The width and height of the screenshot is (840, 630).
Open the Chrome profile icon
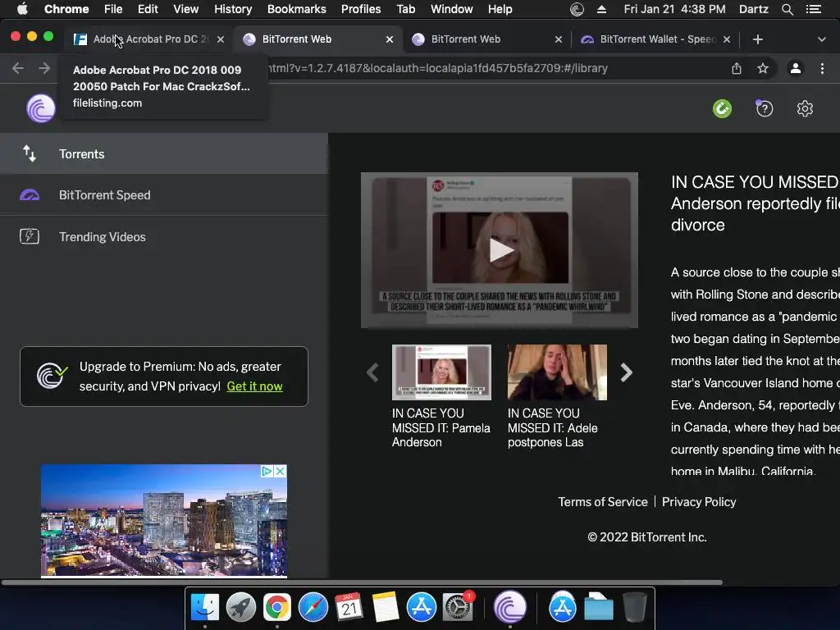796,68
